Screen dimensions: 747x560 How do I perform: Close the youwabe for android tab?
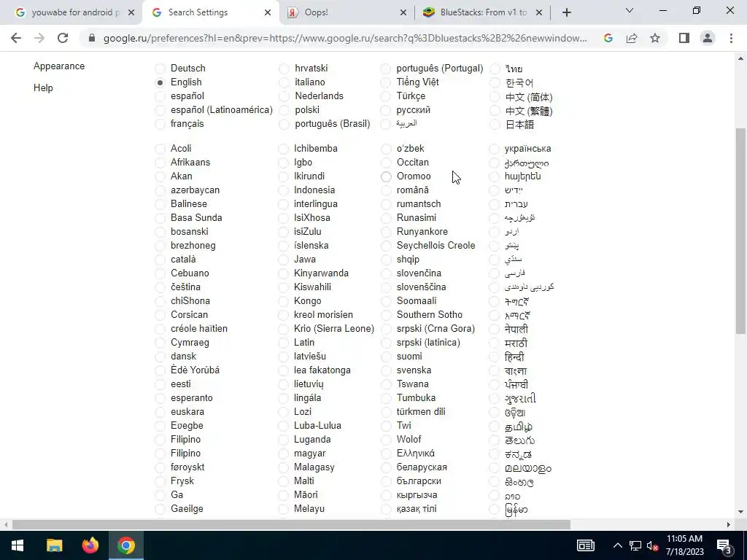coord(131,12)
